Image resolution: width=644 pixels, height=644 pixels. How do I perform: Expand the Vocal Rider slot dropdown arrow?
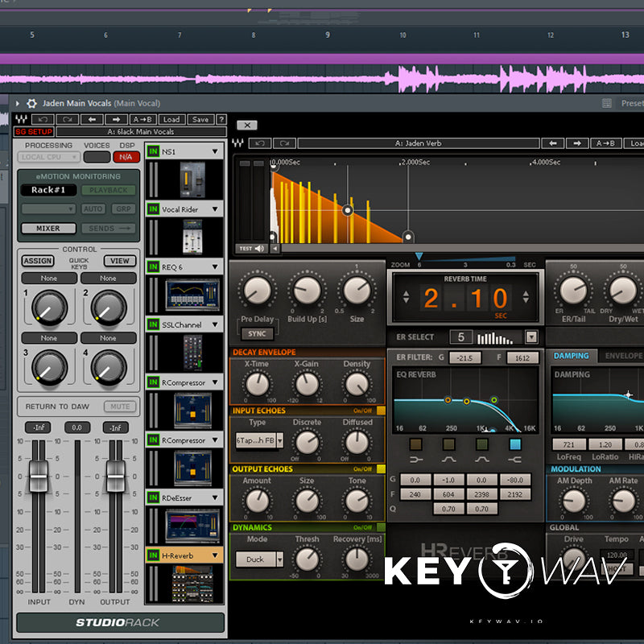pyautogui.click(x=215, y=209)
